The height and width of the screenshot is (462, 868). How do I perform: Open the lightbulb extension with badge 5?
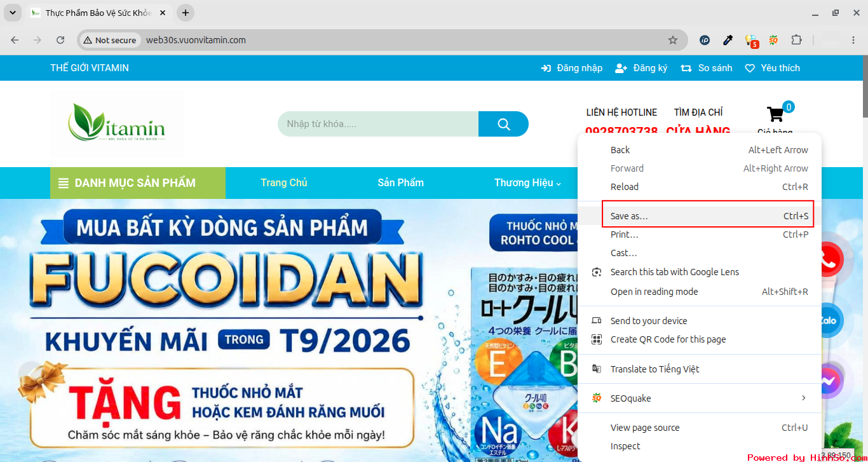click(x=751, y=41)
